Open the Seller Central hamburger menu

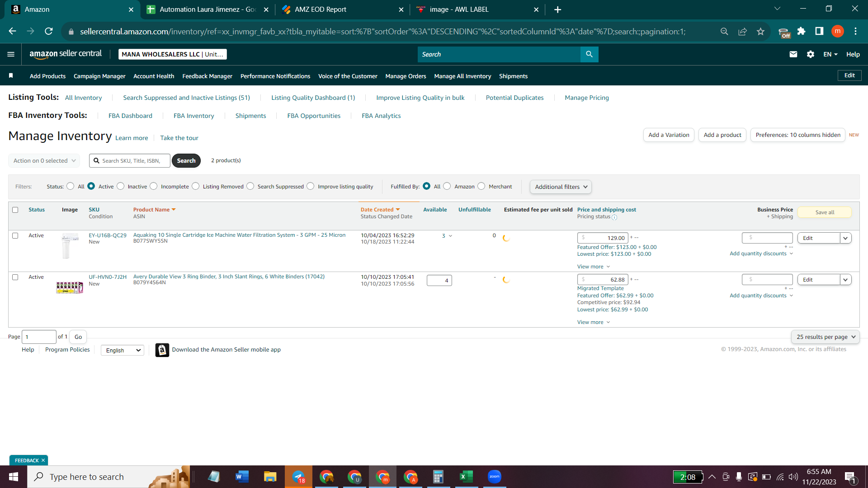[x=11, y=54]
